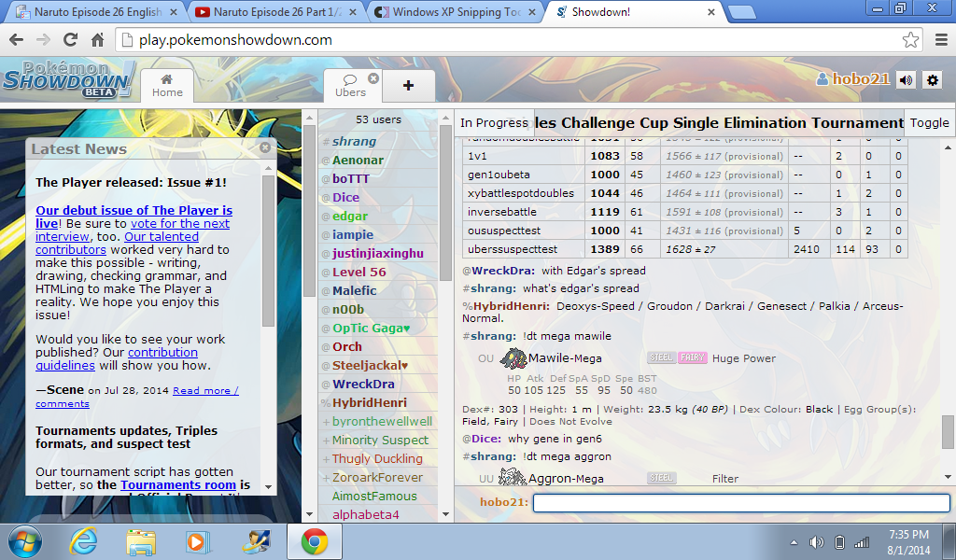
Task: Show hidden tray icons arrow
Action: (x=794, y=542)
